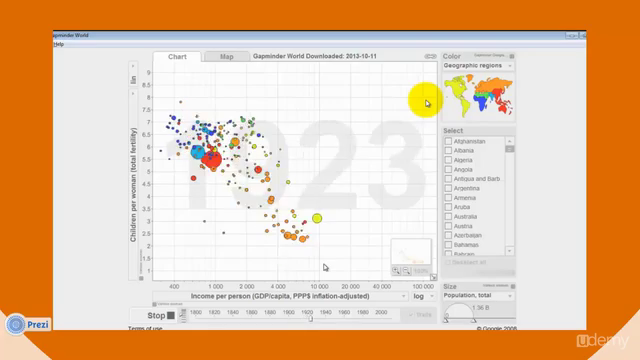
Task: Open the Y-axis lin scale selector
Action: (x=133, y=74)
